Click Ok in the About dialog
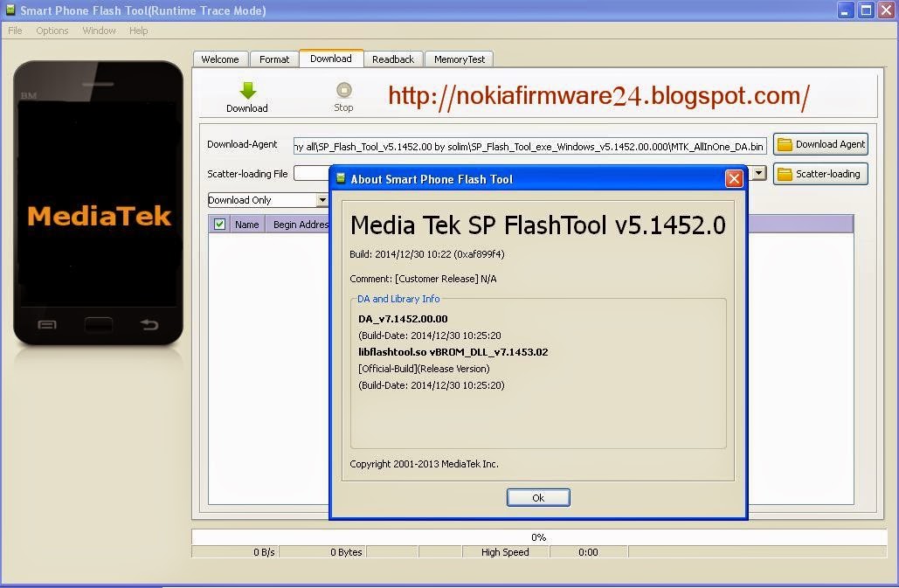 pos(538,497)
